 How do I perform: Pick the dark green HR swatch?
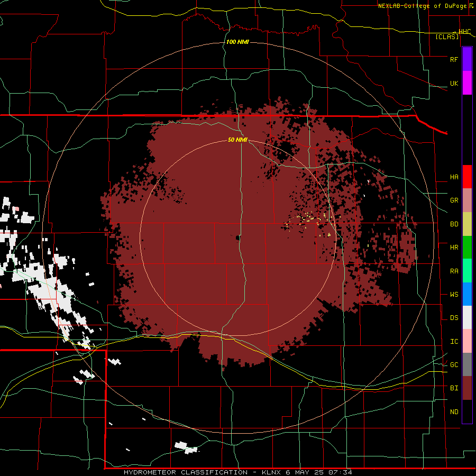467,248
